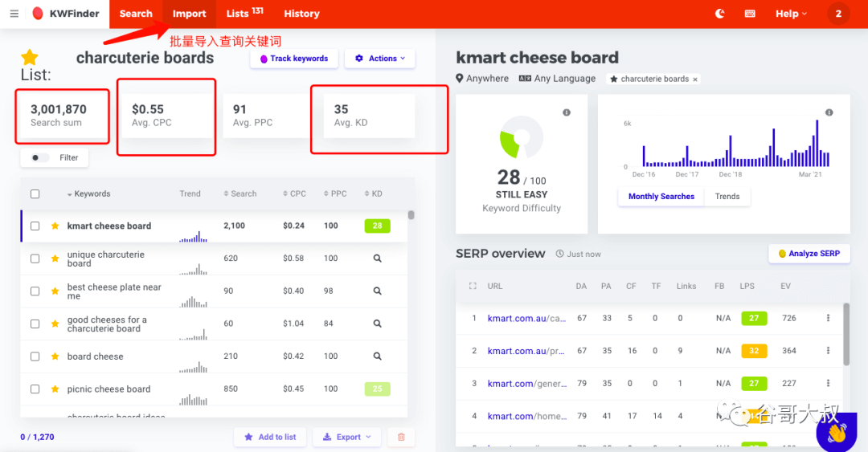The height and width of the screenshot is (452, 868).
Task: Open the Help dropdown menu
Action: pyautogui.click(x=791, y=14)
